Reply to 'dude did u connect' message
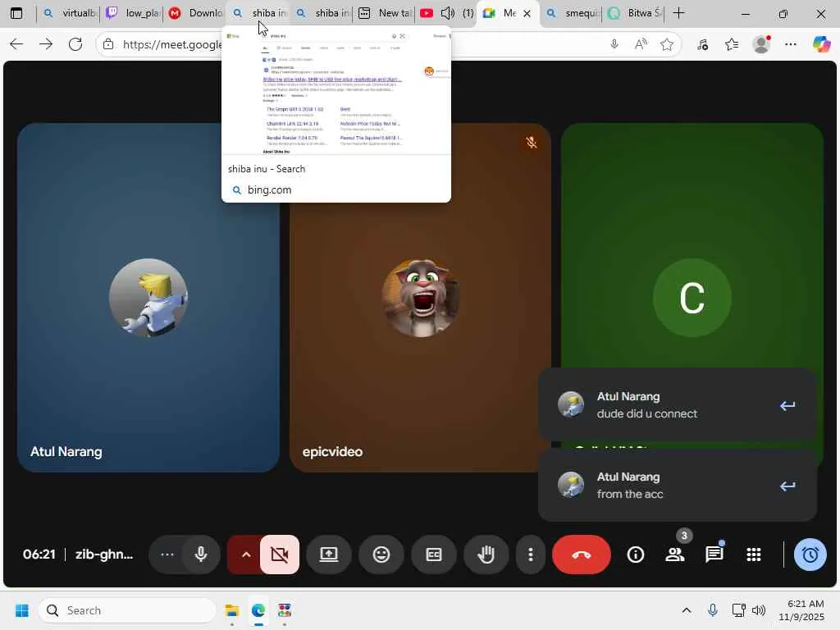Viewport: 840px width, 630px height. [787, 405]
